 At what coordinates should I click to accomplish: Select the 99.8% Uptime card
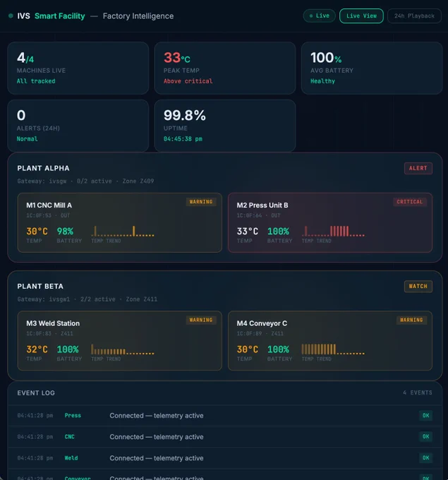coord(225,126)
